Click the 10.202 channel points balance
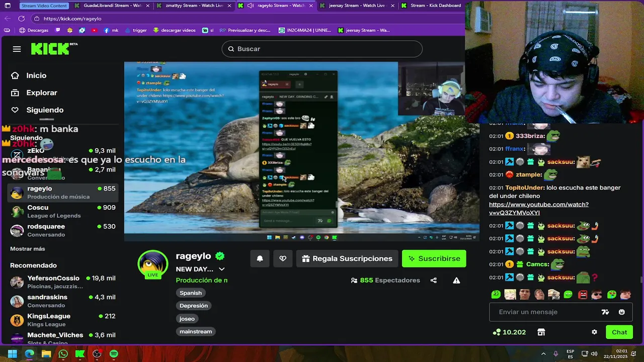 [x=509, y=332]
